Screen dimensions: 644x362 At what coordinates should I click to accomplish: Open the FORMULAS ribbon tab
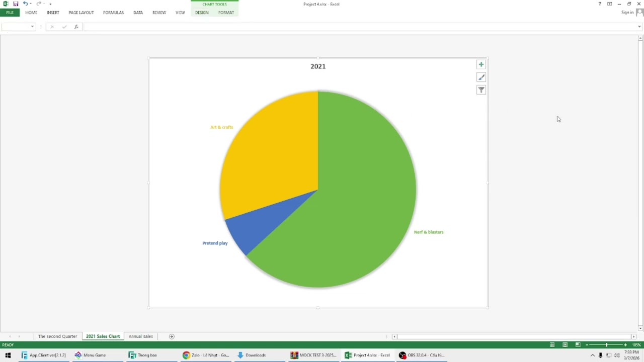point(113,13)
